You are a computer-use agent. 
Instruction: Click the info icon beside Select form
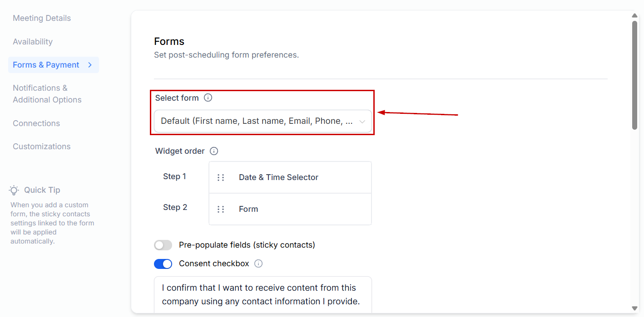click(x=208, y=98)
